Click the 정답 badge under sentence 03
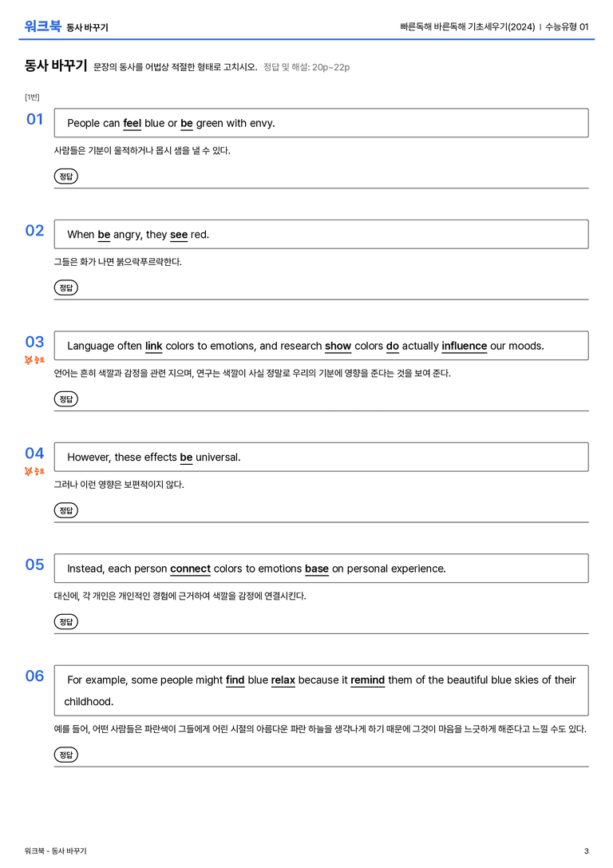This screenshot has height=868, width=613. tap(65, 398)
